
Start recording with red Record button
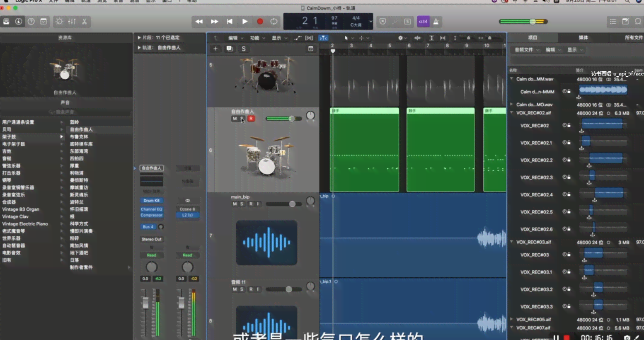click(x=260, y=22)
